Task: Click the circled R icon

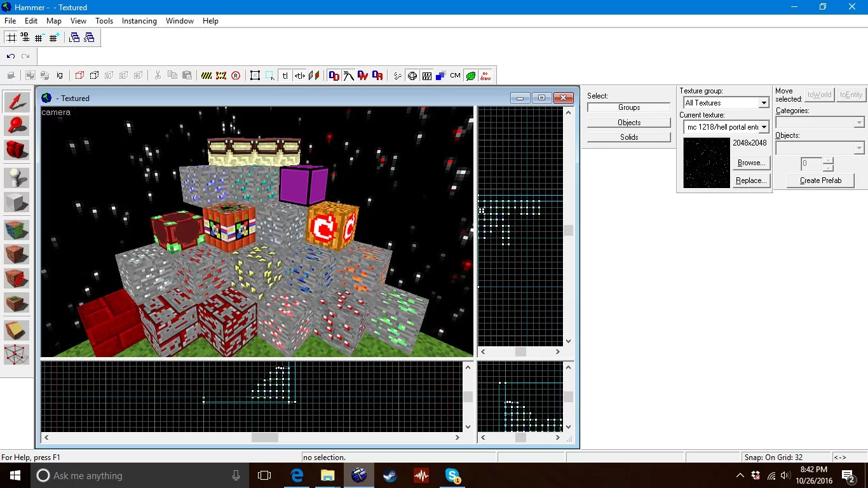Action: click(x=236, y=76)
